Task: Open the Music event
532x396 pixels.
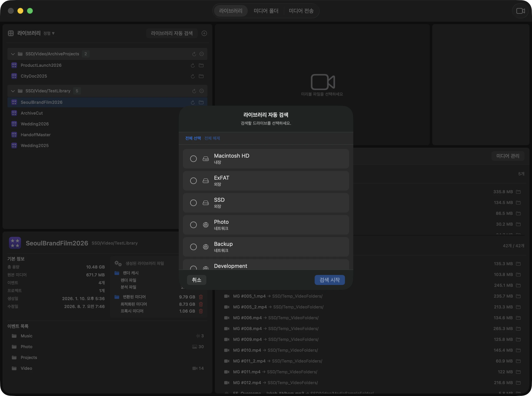Action: 107,336
